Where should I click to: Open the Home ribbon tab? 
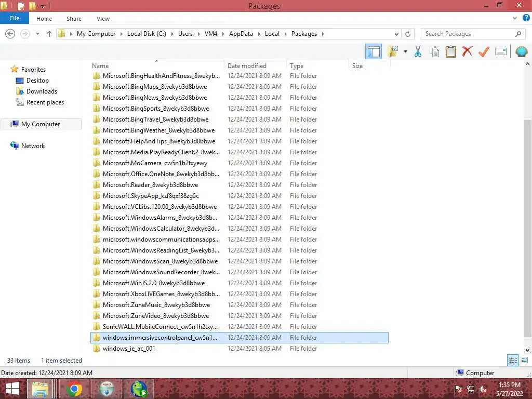[x=44, y=19]
